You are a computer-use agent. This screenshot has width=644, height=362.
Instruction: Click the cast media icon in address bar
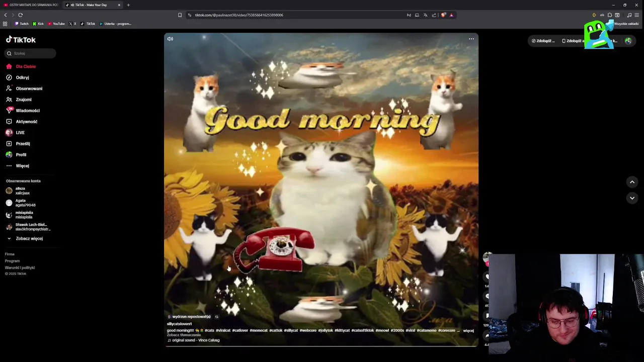(417, 15)
